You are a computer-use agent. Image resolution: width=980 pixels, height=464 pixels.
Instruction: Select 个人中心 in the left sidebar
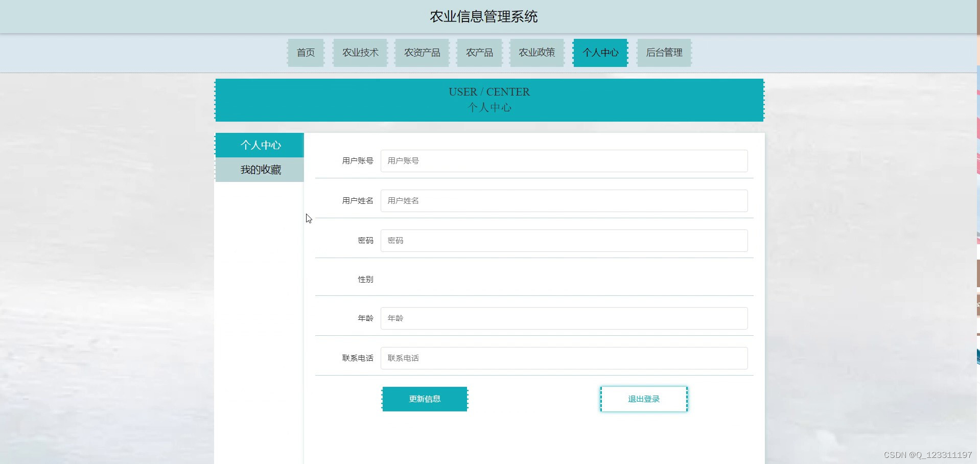coord(260,145)
